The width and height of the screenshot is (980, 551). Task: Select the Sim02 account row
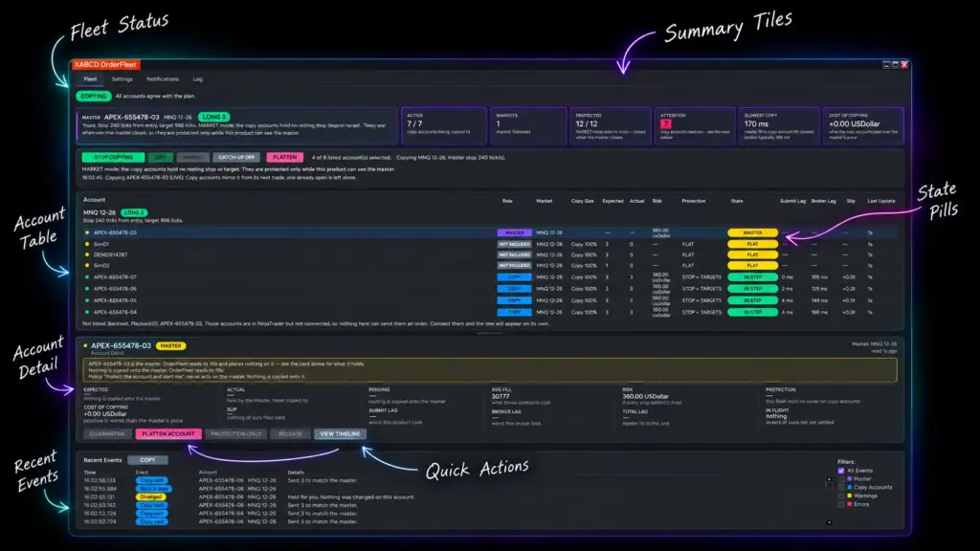pyautogui.click(x=490, y=266)
